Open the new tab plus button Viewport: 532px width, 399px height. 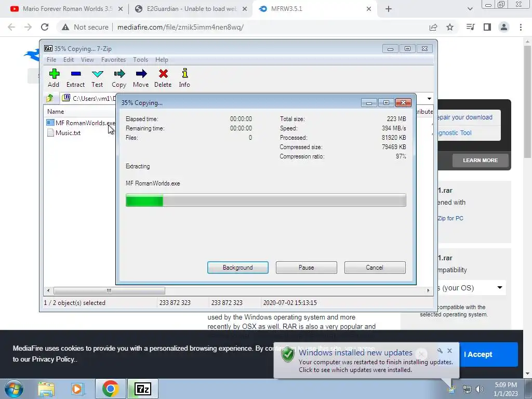(x=389, y=9)
